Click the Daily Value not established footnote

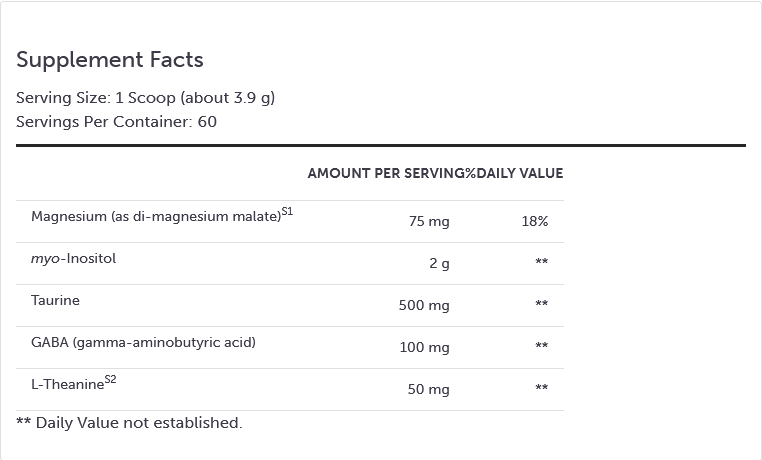click(129, 423)
